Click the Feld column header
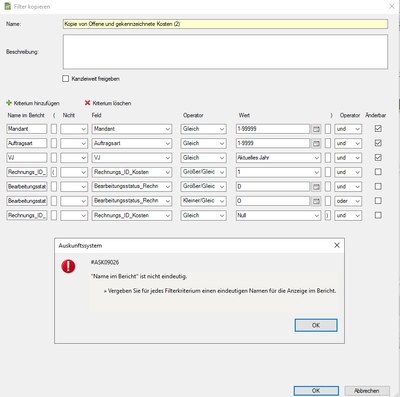Image resolution: width=400 pixels, height=397 pixels. (96, 115)
